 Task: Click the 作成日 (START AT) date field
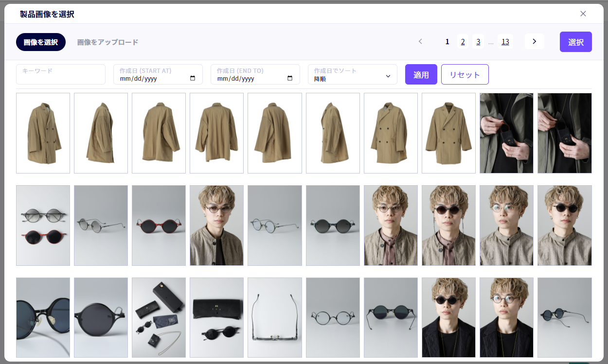coord(158,74)
